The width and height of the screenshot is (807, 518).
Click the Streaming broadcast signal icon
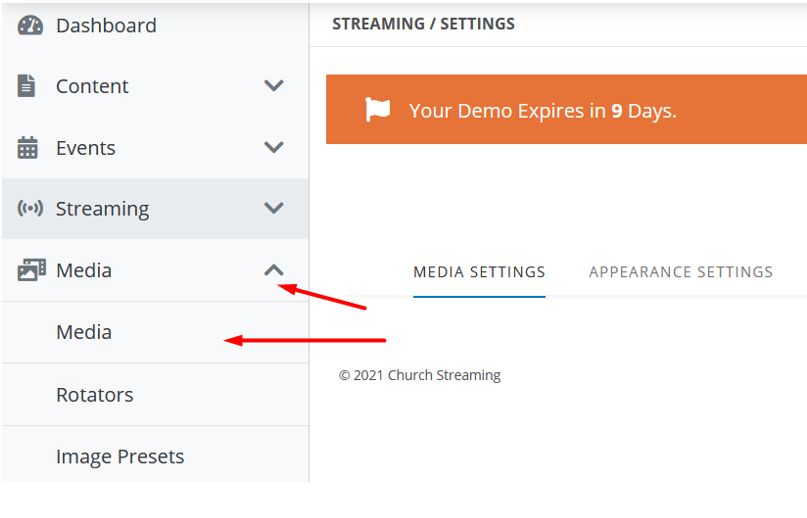pos(30,209)
